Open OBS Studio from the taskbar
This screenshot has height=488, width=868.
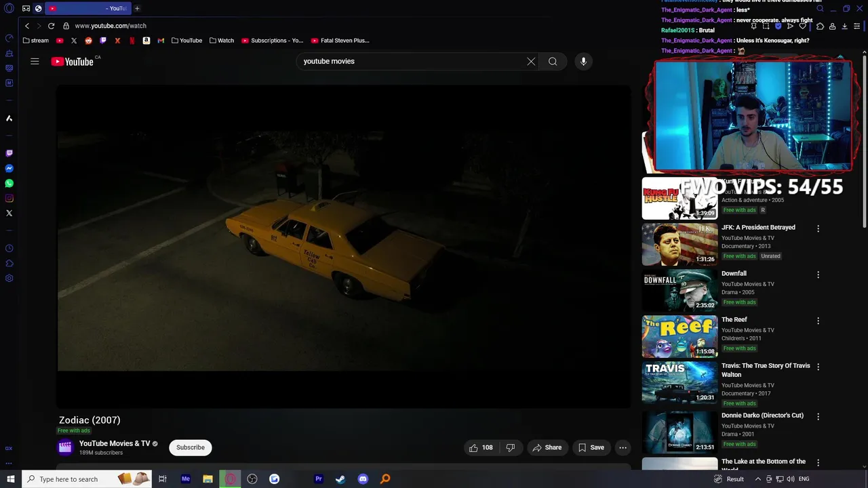click(252, 479)
